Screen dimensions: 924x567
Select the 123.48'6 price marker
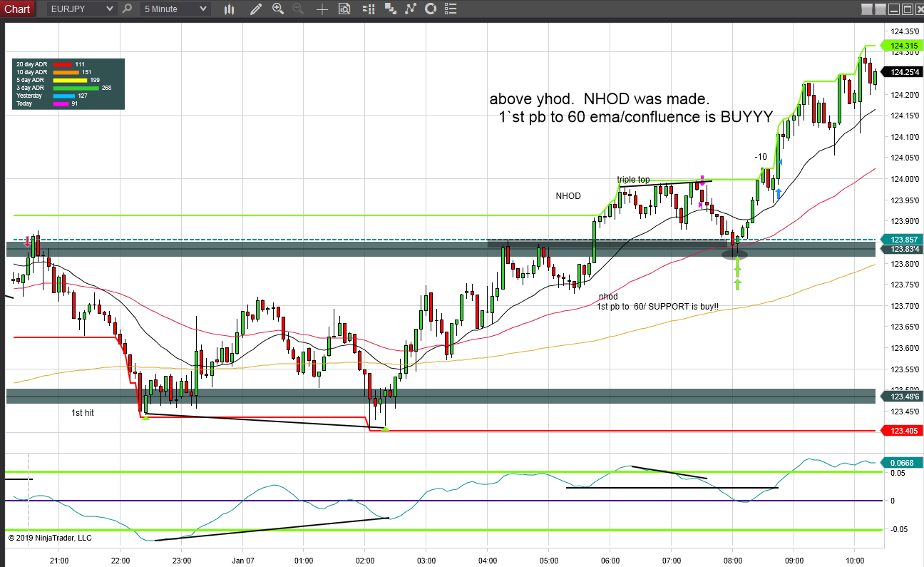tap(903, 396)
